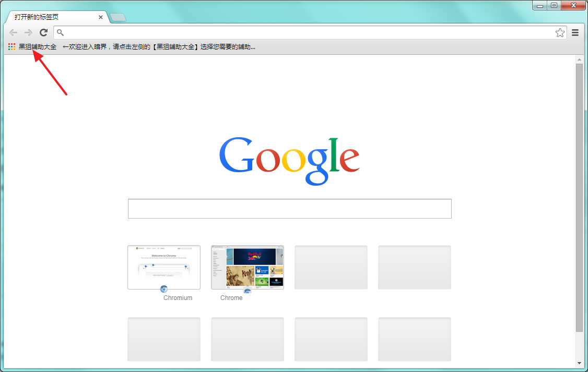The height and width of the screenshot is (372, 588).
Task: Focus the address bar input
Action: pyautogui.click(x=309, y=32)
